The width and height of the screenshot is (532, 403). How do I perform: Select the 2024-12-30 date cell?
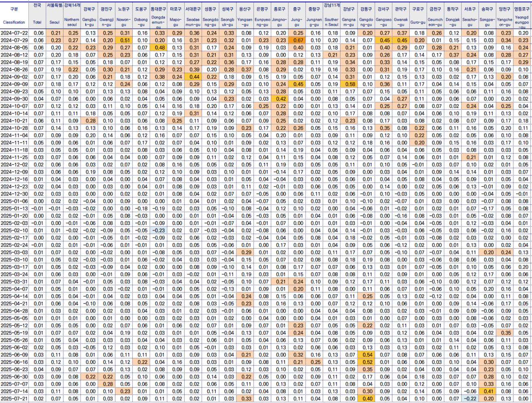click(14, 194)
